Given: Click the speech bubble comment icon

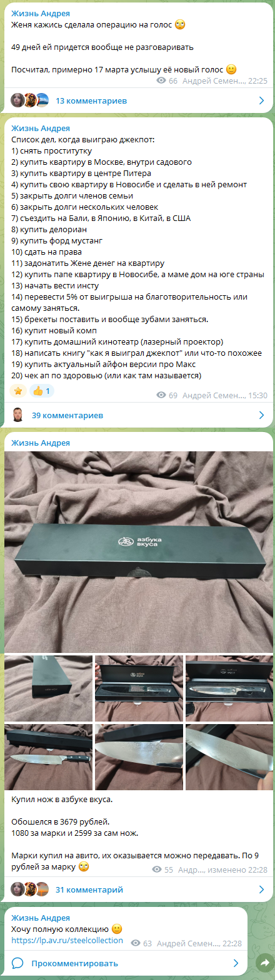Looking at the screenshot, I should [x=18, y=963].
